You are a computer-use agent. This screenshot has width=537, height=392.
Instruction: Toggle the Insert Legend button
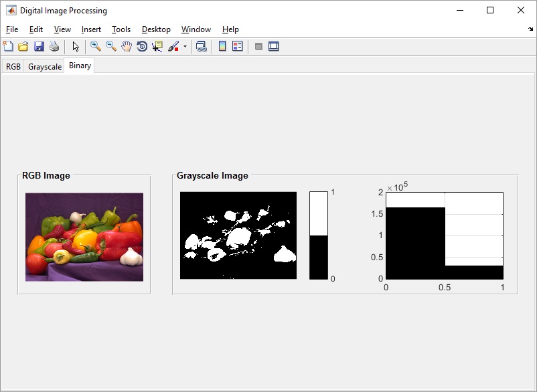tap(237, 46)
